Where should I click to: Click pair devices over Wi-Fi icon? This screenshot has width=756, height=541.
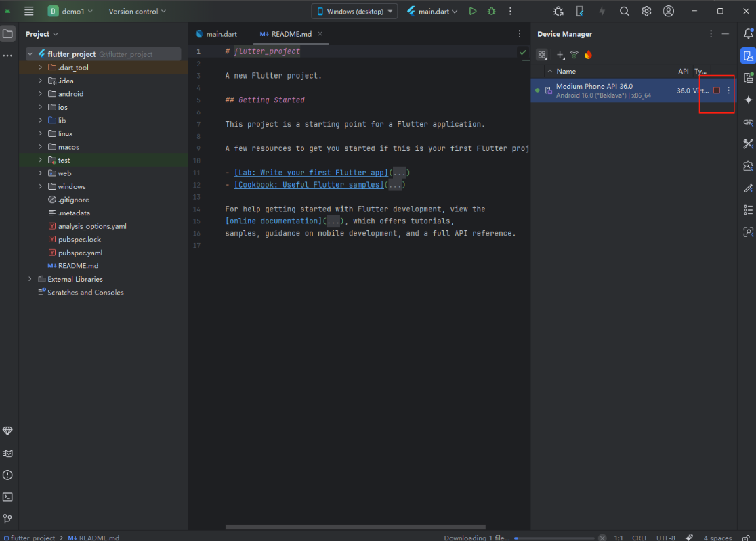[x=574, y=55]
